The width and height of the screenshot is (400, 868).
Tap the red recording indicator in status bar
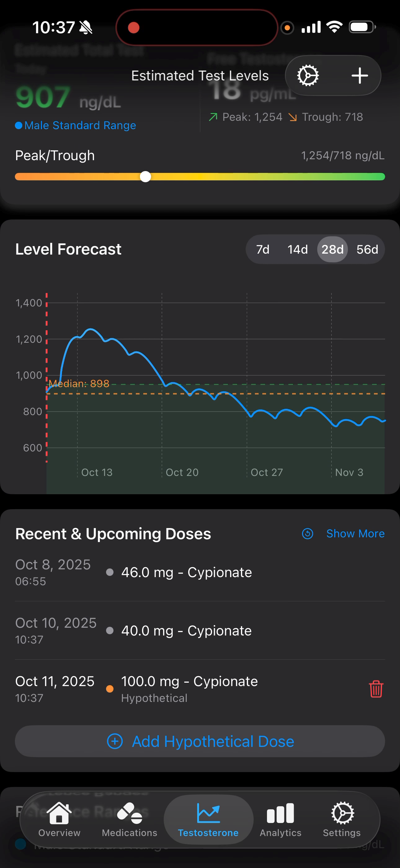134,28
